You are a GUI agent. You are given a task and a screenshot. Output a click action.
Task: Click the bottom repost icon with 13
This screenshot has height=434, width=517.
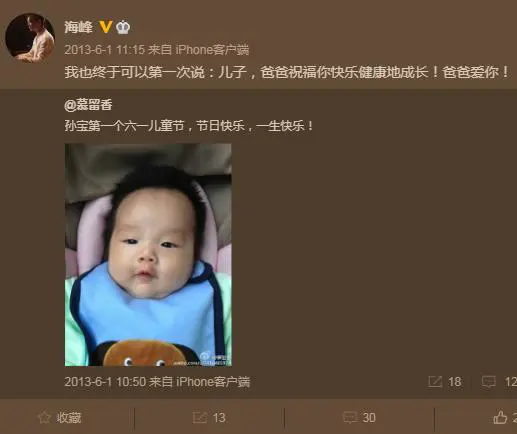point(200,418)
